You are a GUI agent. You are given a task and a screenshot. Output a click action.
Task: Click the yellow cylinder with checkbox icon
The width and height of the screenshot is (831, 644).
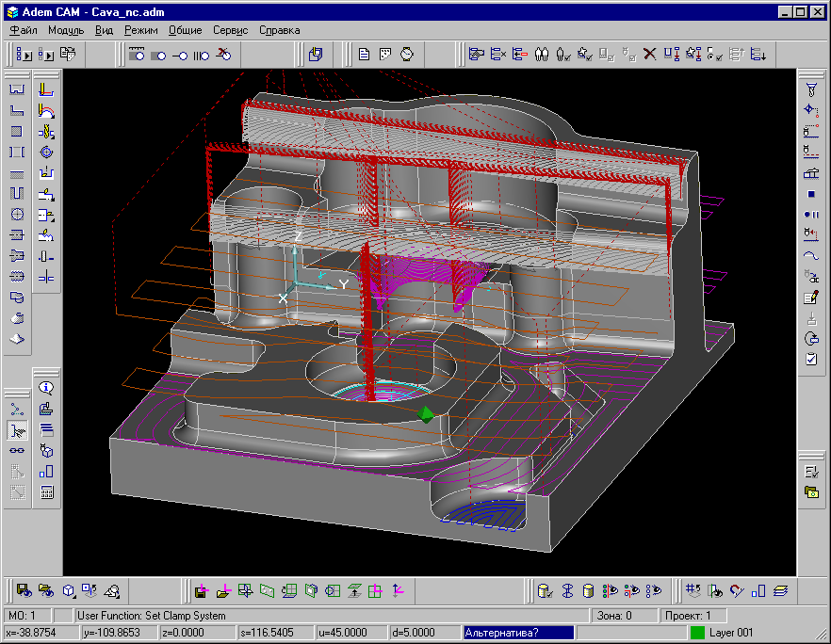(x=545, y=590)
